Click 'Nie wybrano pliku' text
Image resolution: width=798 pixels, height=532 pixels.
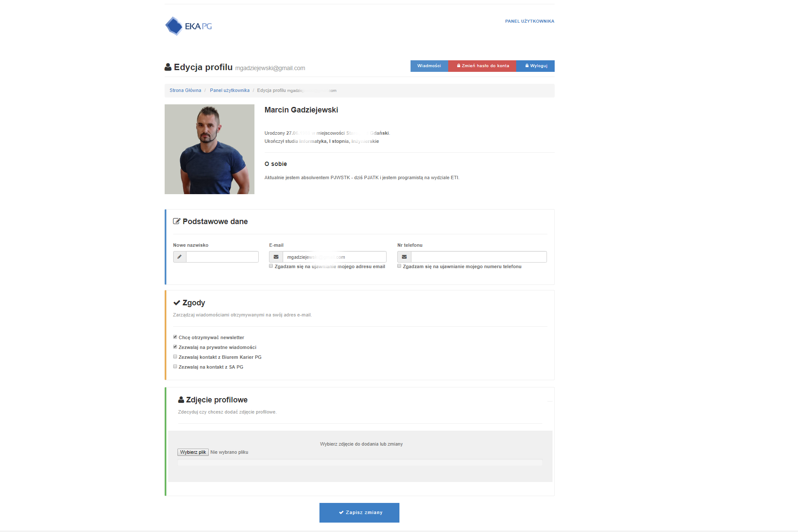(229, 452)
